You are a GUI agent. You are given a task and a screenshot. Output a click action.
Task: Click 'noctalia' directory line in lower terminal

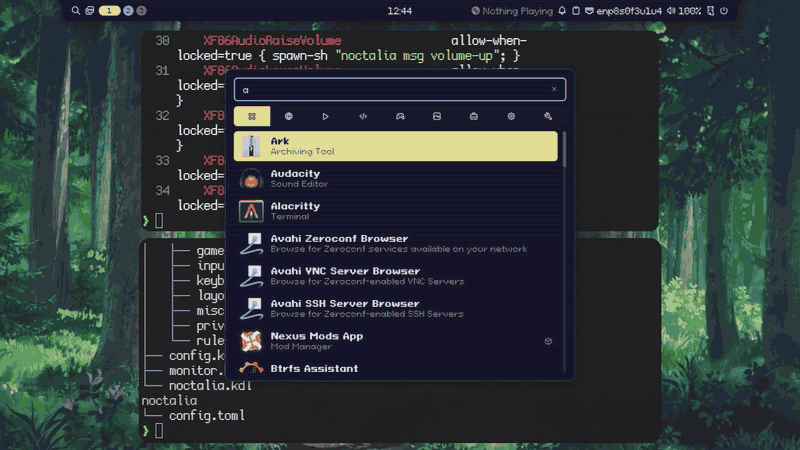point(169,401)
